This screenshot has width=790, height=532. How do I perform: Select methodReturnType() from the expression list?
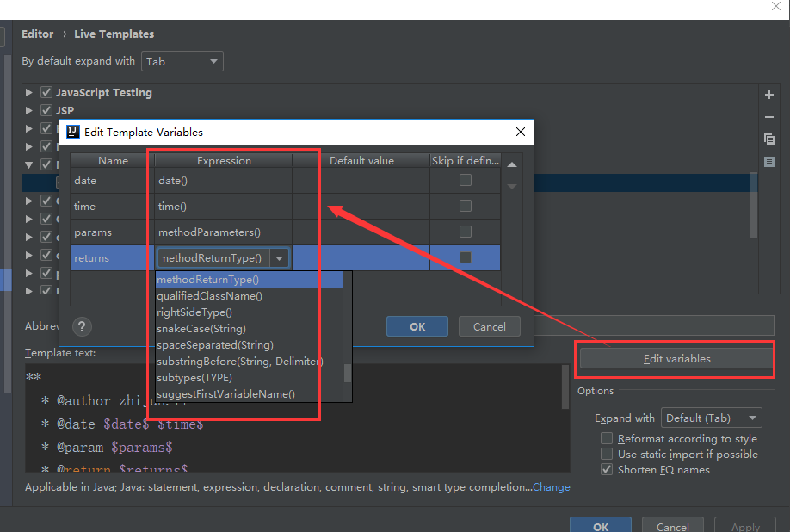[x=250, y=280]
